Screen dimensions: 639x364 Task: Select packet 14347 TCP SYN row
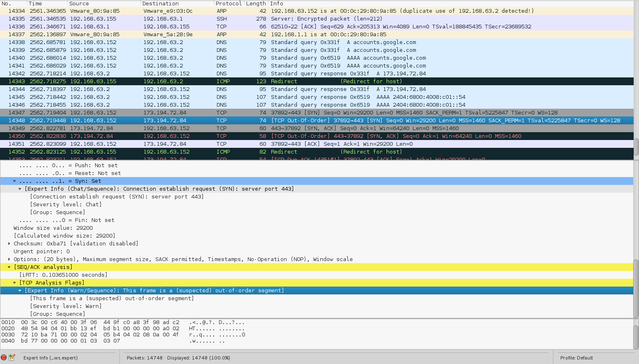pyautogui.click(x=317, y=113)
